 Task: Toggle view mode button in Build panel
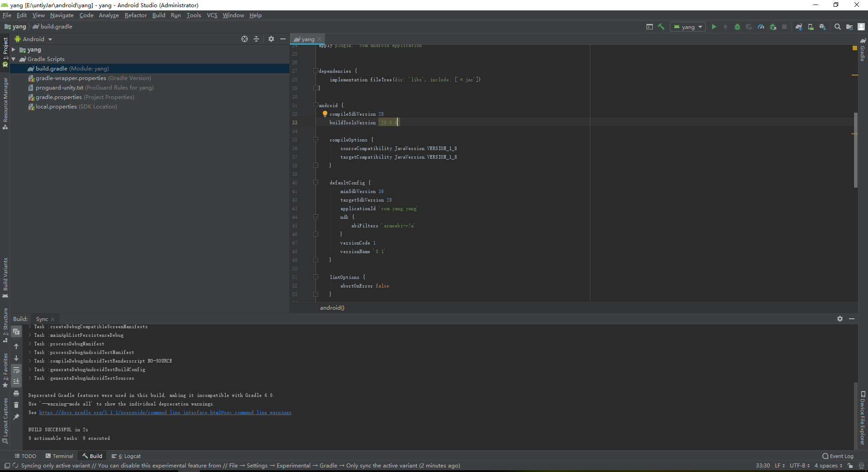tap(16, 332)
